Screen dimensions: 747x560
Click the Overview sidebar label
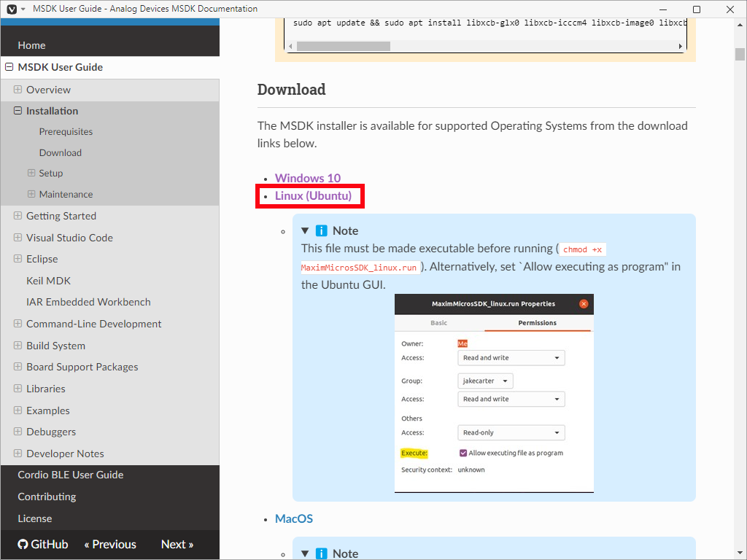click(48, 90)
